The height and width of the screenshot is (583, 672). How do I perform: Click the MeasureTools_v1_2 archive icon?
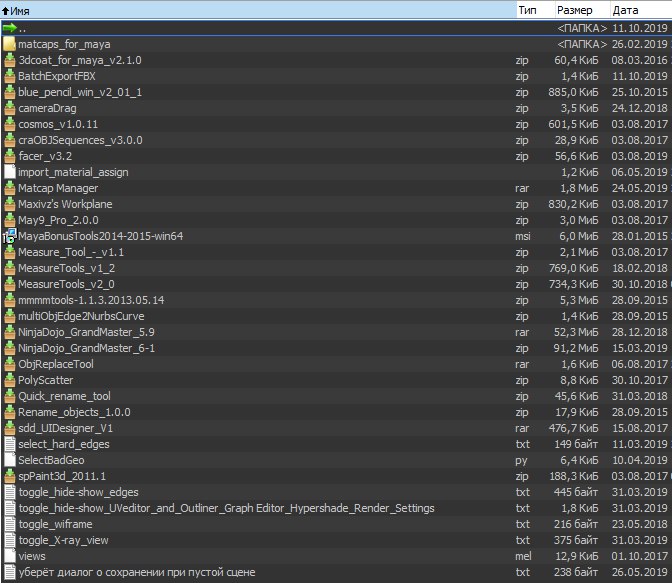click(x=9, y=268)
